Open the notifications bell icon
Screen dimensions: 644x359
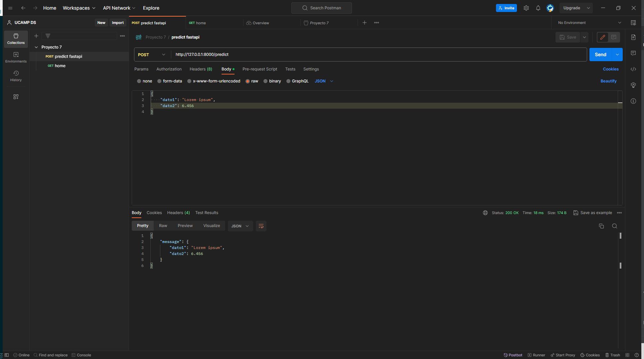tap(538, 8)
